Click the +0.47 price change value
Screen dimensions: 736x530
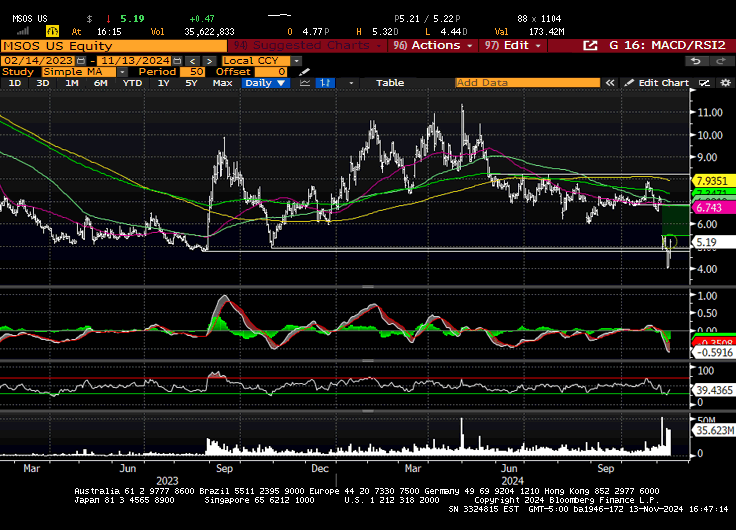202,19
